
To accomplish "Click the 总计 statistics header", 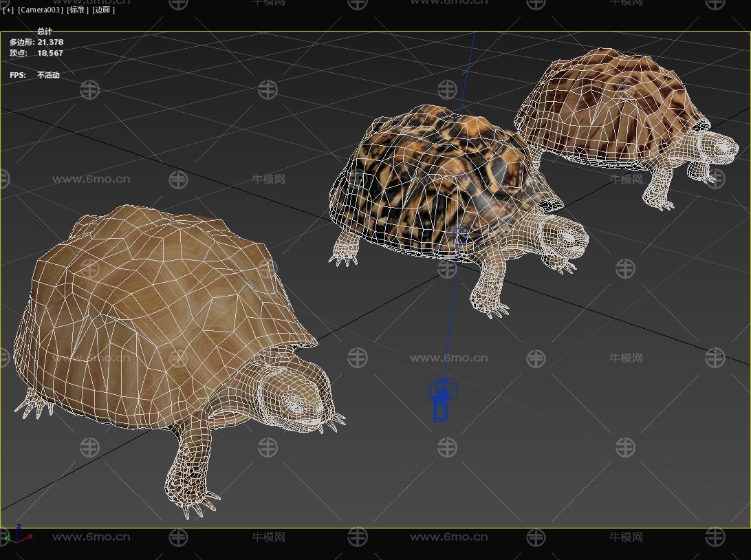I will click(x=45, y=31).
